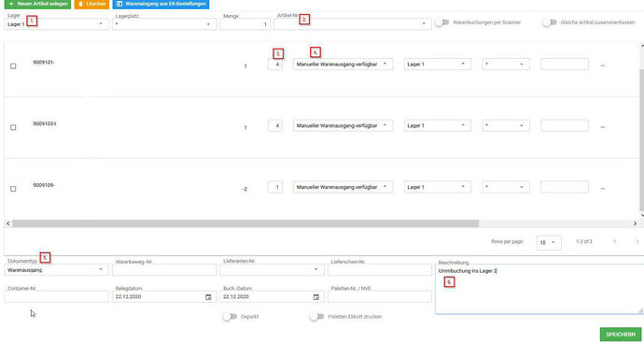Toggle 'Gleiche Artikel zusammenfassen' switch
The image size is (644, 343).
pos(550,22)
